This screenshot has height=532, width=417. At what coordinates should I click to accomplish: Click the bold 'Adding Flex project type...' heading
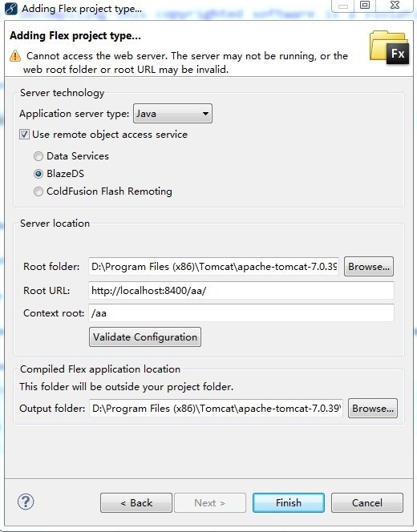coord(75,35)
